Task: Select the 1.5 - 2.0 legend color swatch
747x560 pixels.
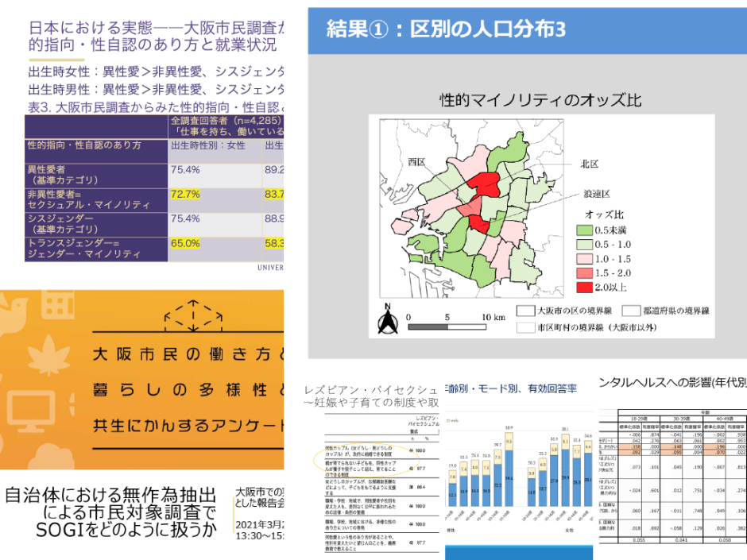Action: 585,273
